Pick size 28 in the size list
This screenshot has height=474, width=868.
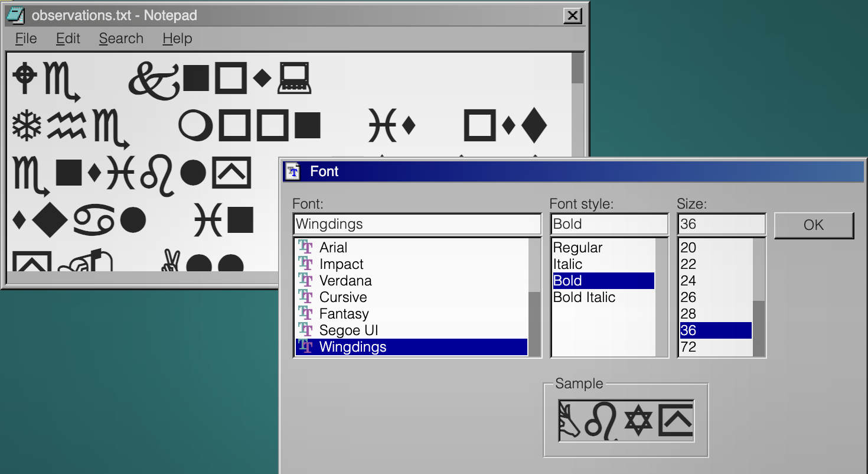click(x=716, y=313)
